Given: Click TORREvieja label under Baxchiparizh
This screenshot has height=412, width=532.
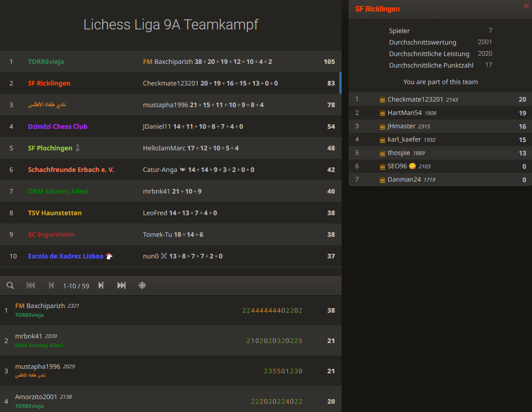Looking at the screenshot, I should 29,315.
